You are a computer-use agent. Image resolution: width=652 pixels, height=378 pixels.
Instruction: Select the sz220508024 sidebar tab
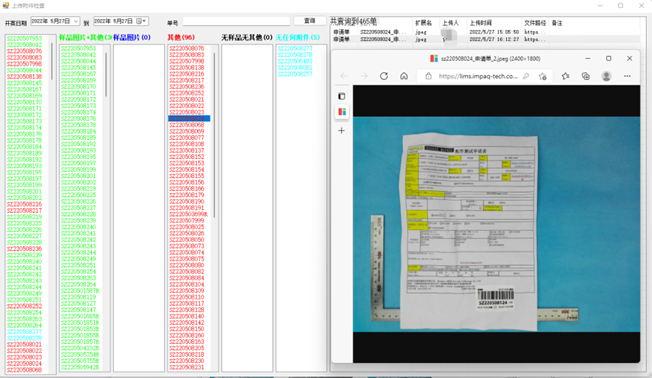click(x=341, y=112)
